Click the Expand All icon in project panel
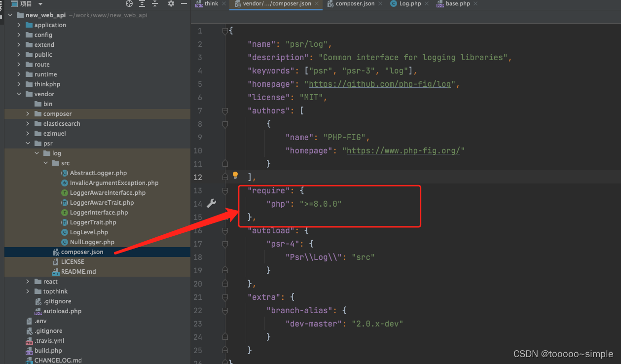 [x=142, y=3]
